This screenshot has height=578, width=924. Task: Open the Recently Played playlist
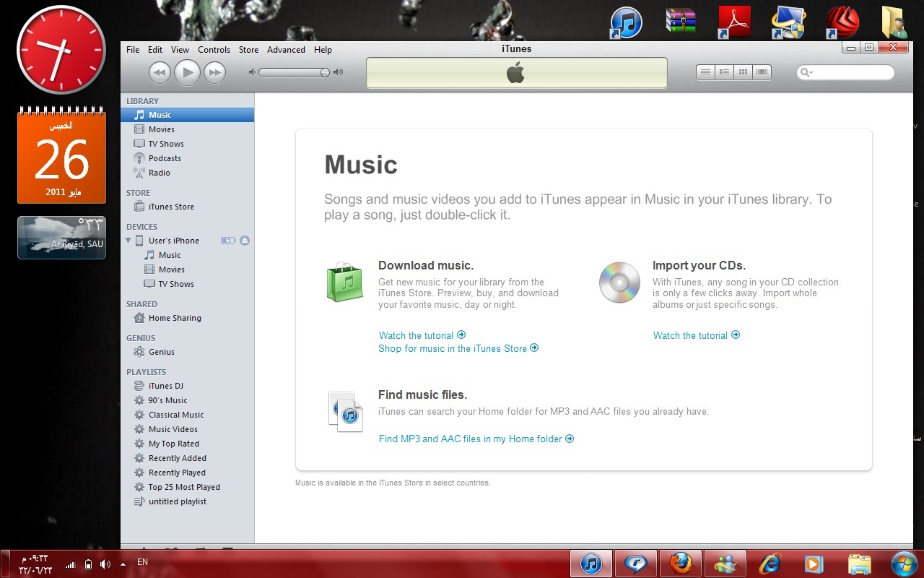187,473
